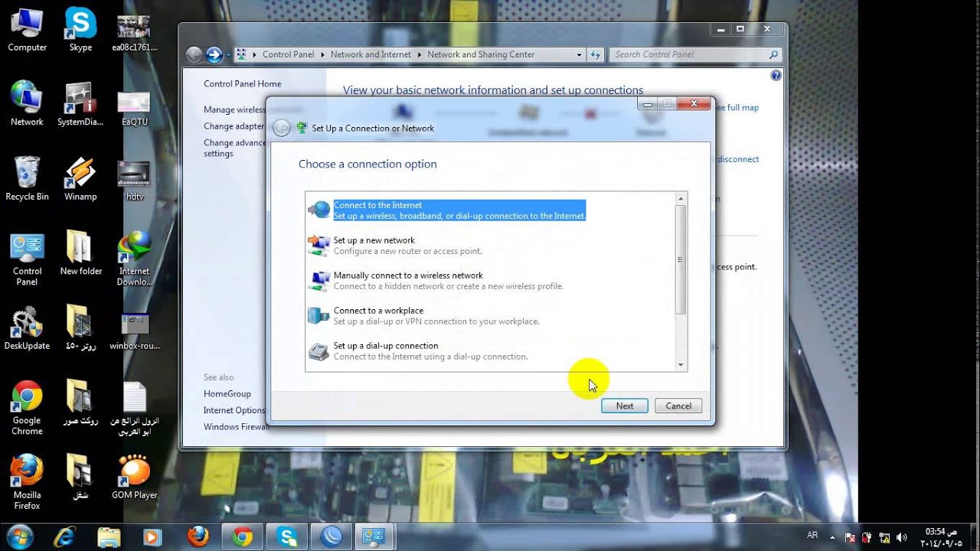Select the New folder desktop icon
The height and width of the screenshot is (551, 980).
click(x=80, y=253)
